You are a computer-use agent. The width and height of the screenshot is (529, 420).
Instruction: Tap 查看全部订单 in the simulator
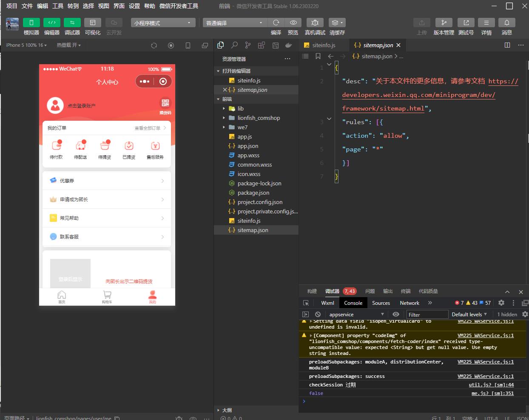tap(150, 128)
